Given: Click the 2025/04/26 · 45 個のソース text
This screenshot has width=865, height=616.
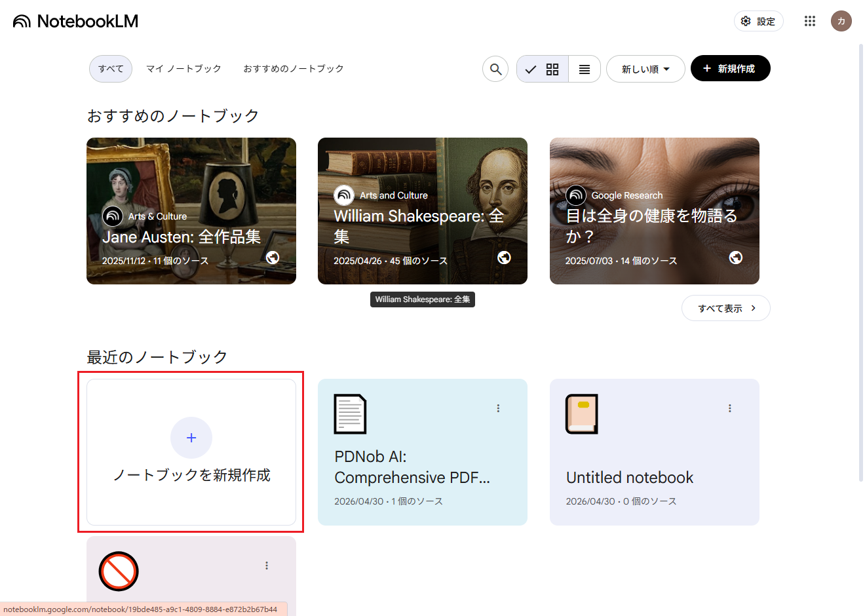Looking at the screenshot, I should [x=391, y=261].
